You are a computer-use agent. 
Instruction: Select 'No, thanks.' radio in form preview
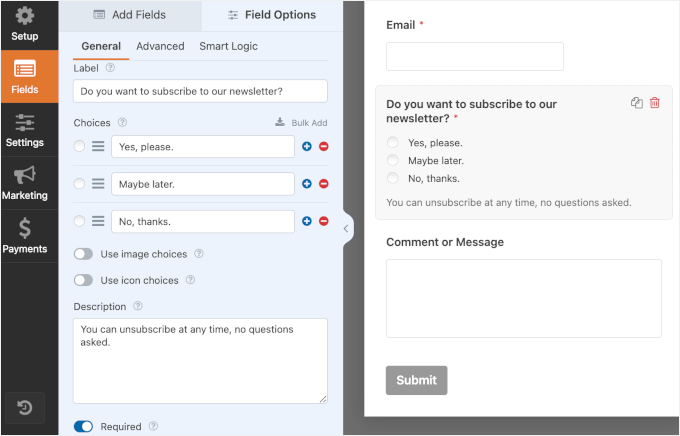[392, 178]
